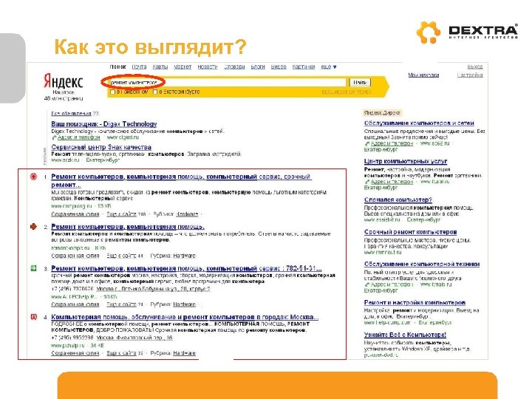Open ad 'Ремонт и настройка компьютеров'

(415, 302)
